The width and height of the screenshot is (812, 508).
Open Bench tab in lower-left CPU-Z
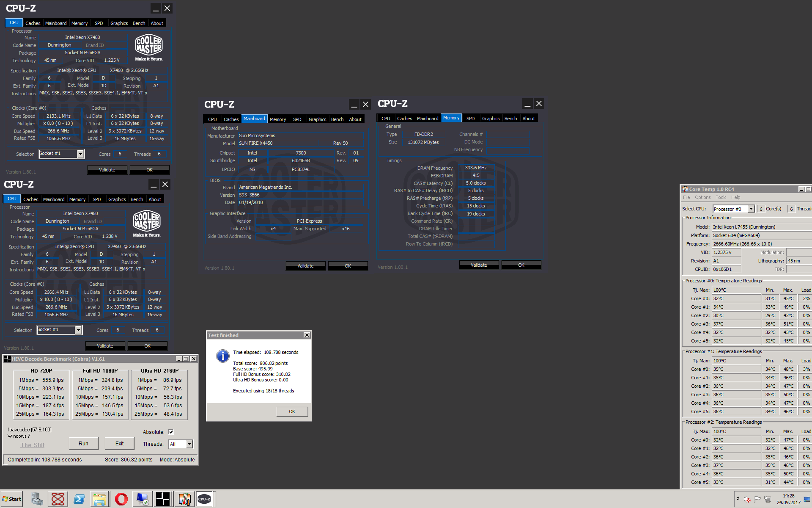tap(137, 199)
